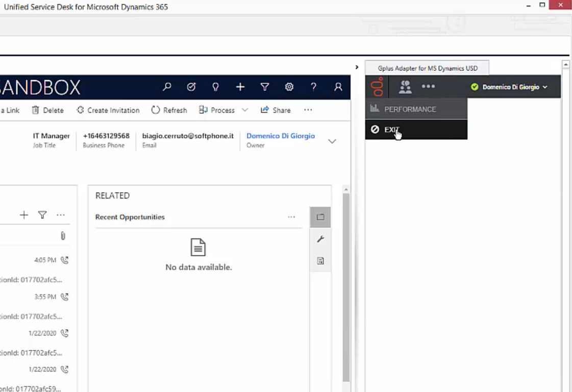Open the search magnifier in Dynamics header
The image size is (572, 392).
pyautogui.click(x=167, y=87)
